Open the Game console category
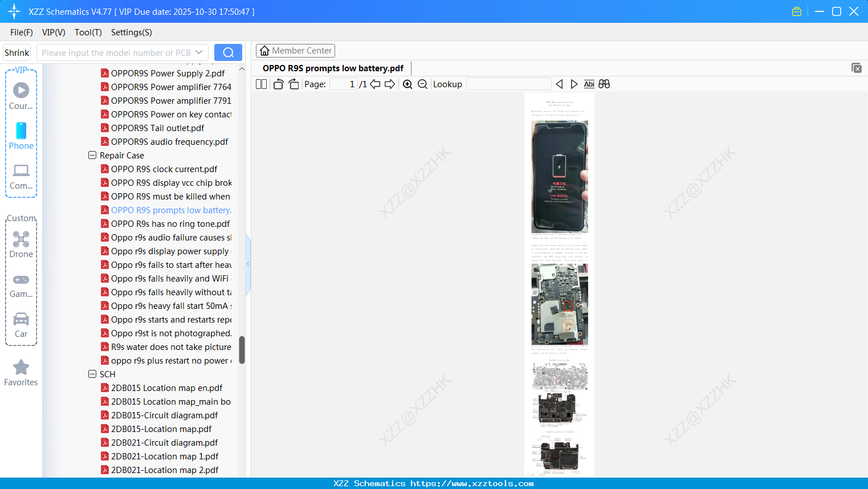 click(21, 286)
